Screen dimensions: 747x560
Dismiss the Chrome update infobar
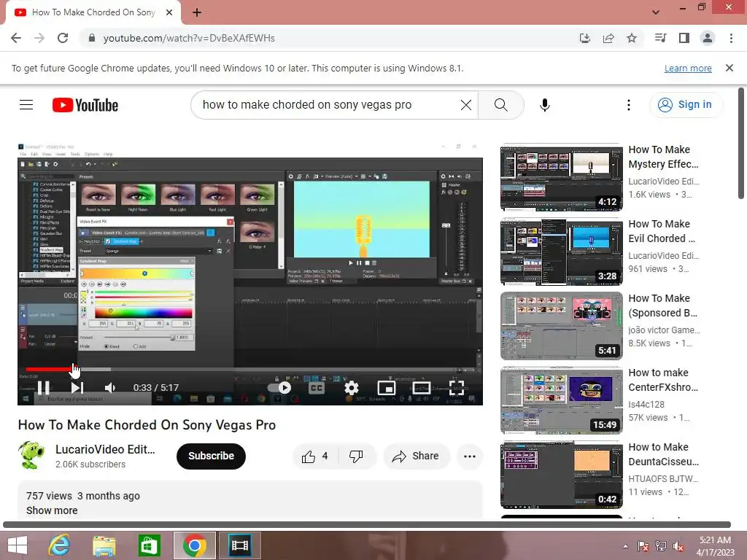click(x=729, y=68)
